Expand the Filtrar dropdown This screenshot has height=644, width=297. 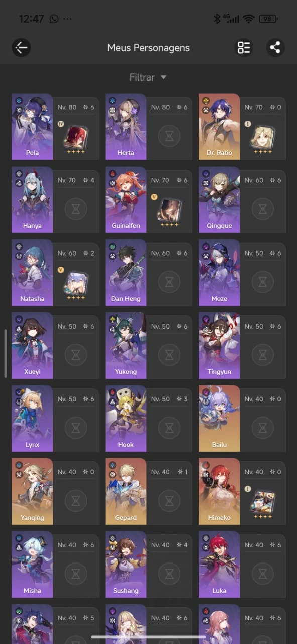click(x=148, y=77)
